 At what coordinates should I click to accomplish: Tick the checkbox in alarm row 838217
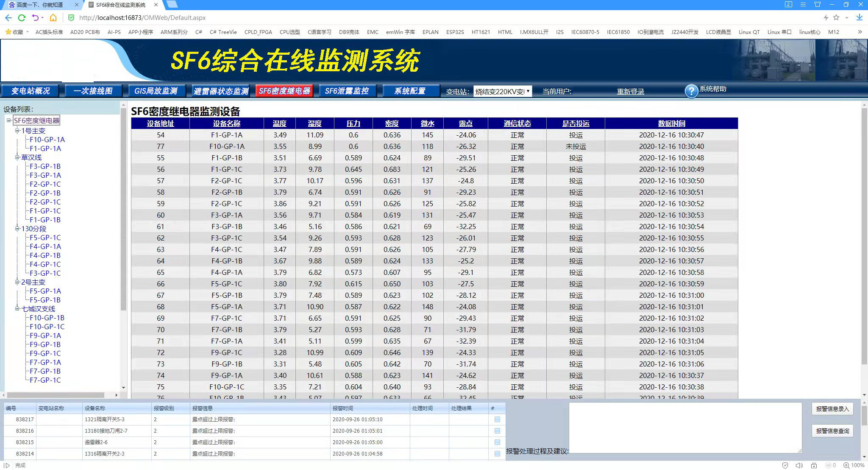coord(497,419)
